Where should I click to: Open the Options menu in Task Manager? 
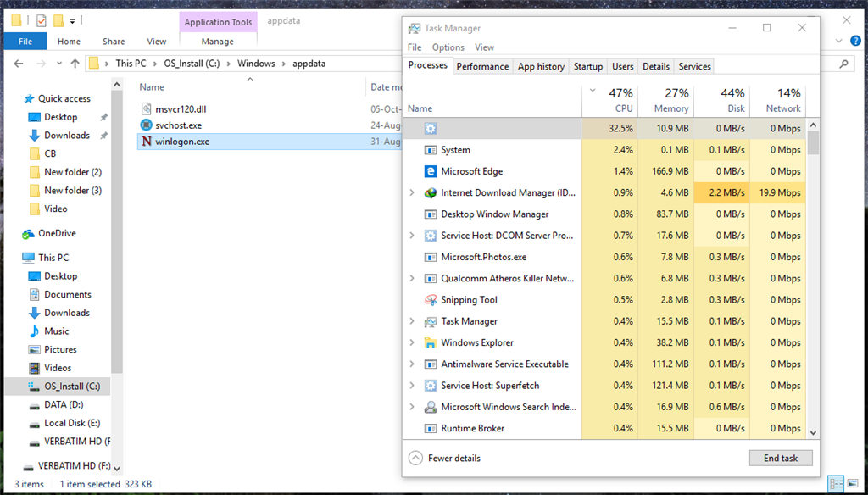point(448,47)
